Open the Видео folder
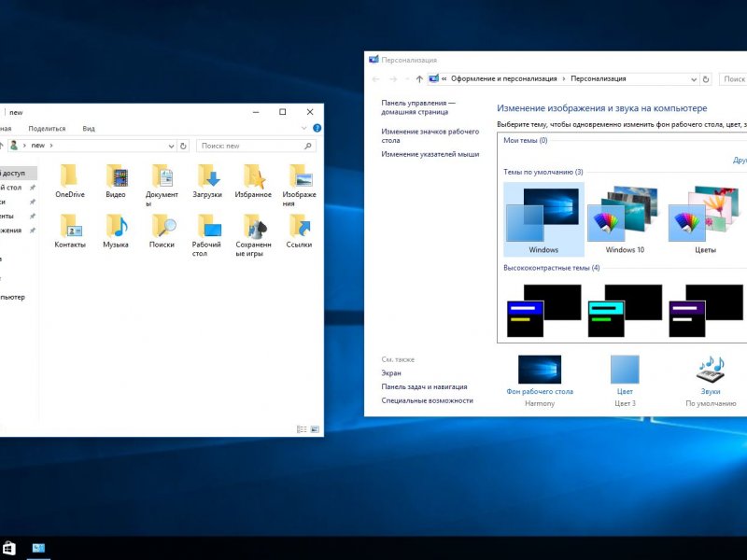Screen dimensions: 747x560 tap(116, 181)
